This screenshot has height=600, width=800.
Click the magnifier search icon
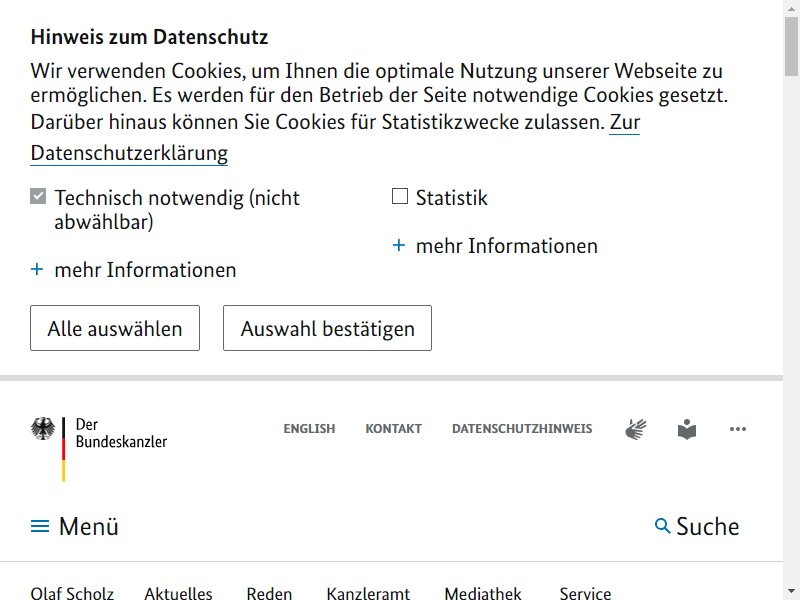click(x=662, y=526)
